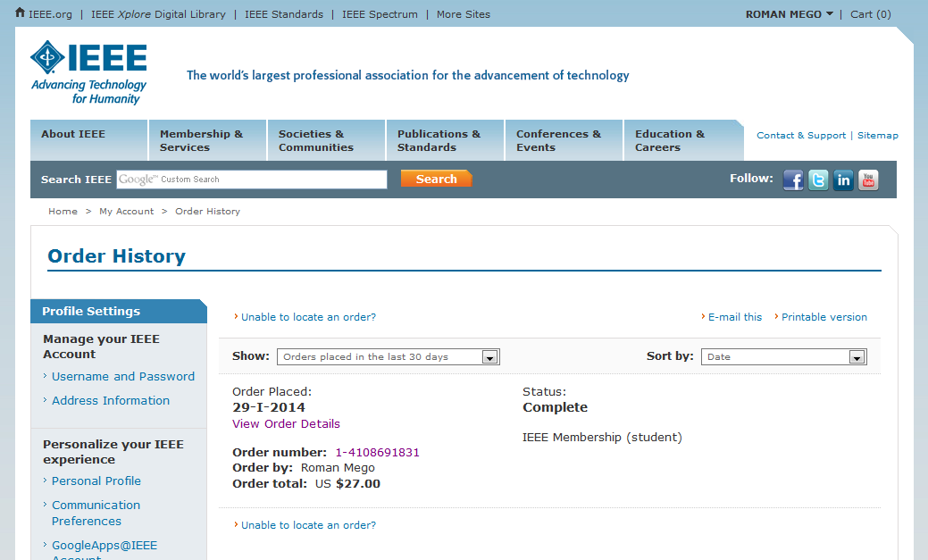Open IEEE LinkedIn page icon
928x560 pixels.
pyautogui.click(x=843, y=180)
